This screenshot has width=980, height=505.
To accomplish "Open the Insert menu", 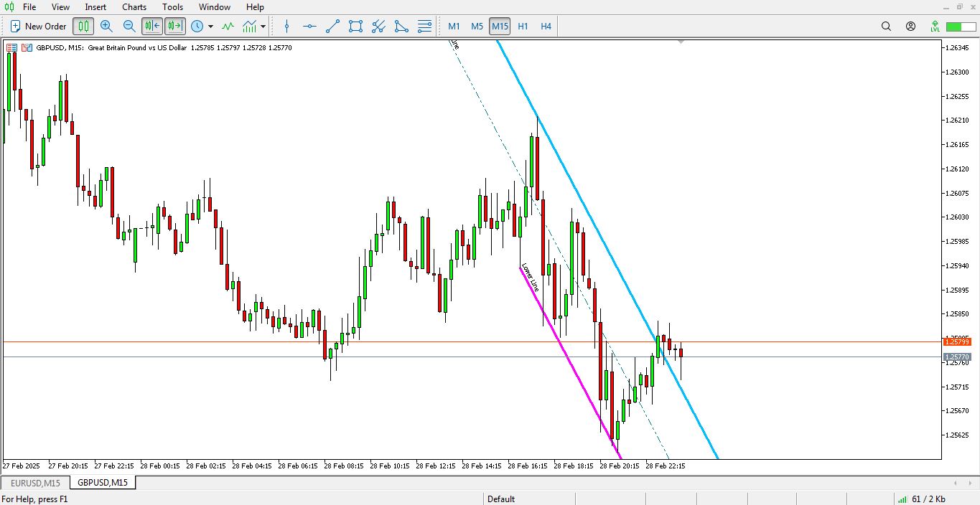I will (95, 7).
